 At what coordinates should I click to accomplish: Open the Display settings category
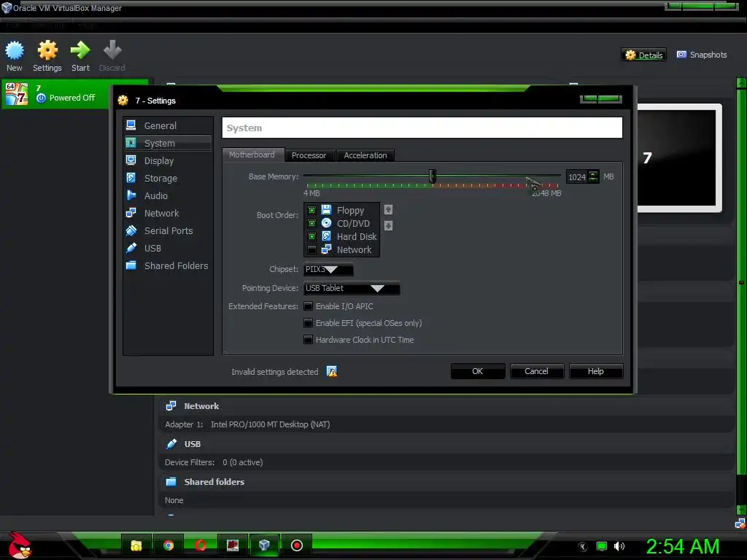[168, 161]
